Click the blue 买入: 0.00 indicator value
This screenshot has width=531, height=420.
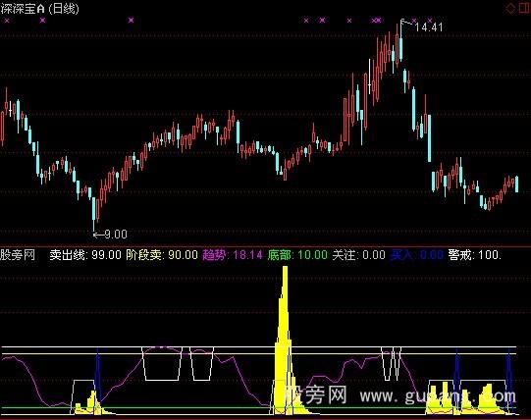[417, 255]
